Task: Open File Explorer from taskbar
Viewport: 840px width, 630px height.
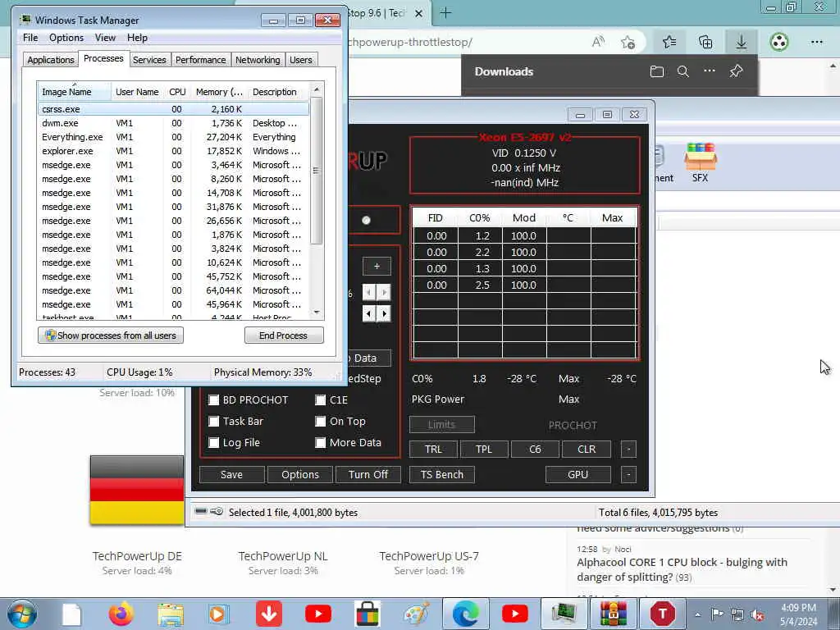Action: pyautogui.click(x=171, y=614)
